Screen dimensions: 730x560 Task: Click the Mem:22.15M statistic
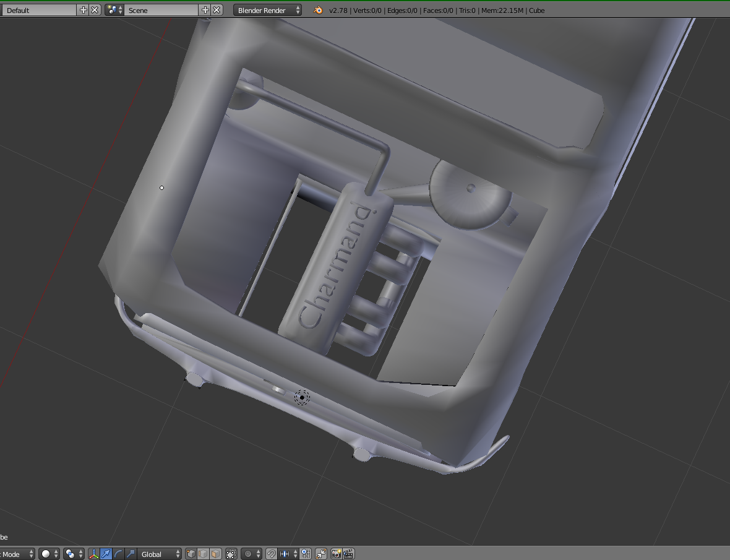point(502,11)
